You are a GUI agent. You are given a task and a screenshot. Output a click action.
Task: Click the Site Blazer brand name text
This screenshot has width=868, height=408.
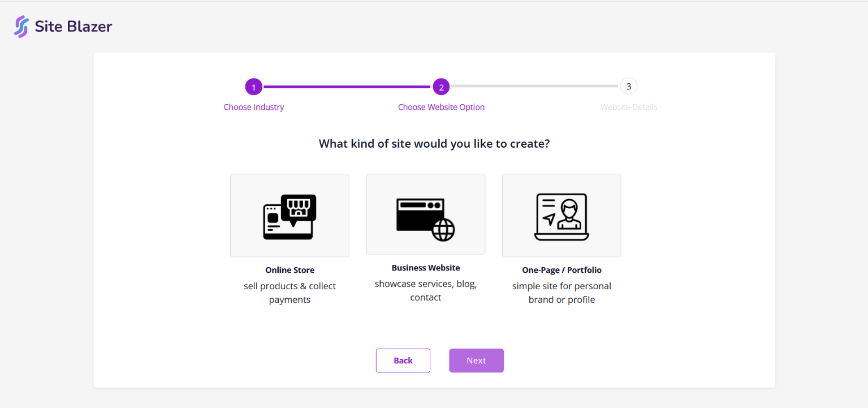(74, 27)
